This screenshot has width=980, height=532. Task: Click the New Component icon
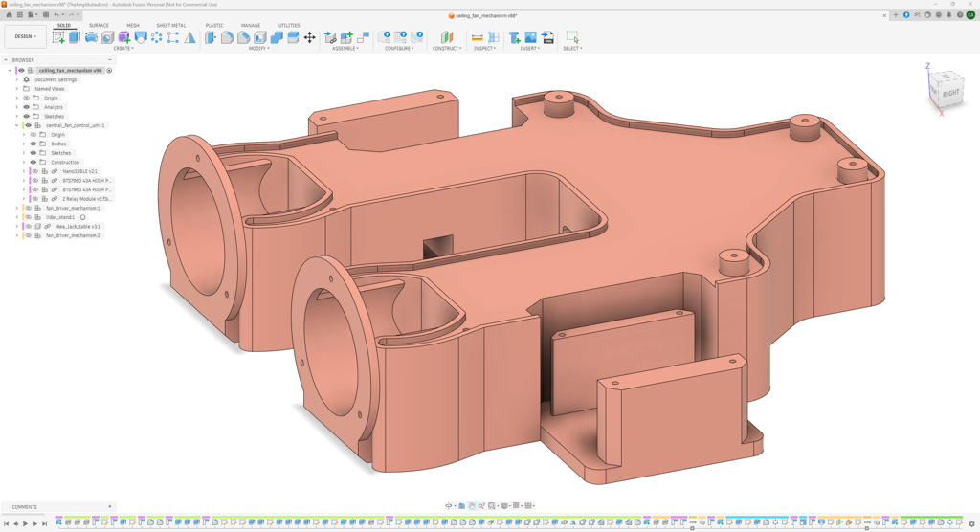coord(346,37)
